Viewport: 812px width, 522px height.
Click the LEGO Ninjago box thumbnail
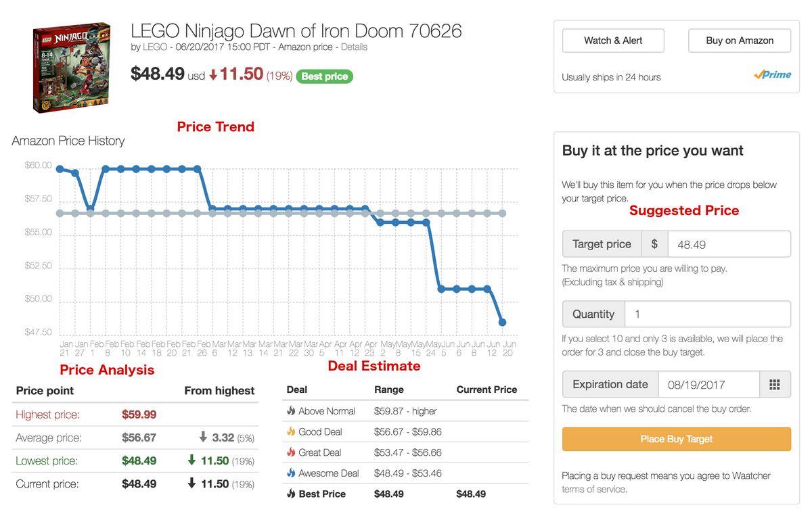71,67
